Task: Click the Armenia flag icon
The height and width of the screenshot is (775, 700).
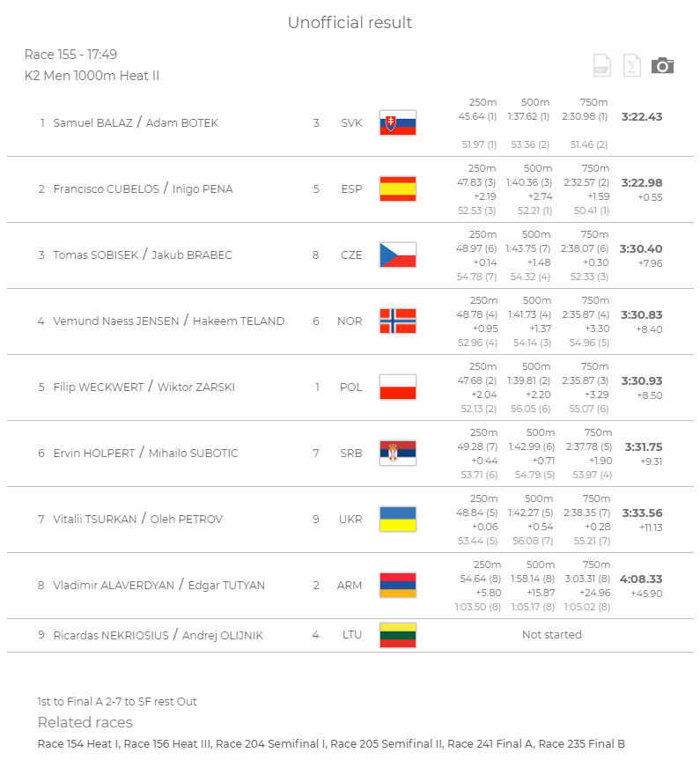Action: coord(398,585)
